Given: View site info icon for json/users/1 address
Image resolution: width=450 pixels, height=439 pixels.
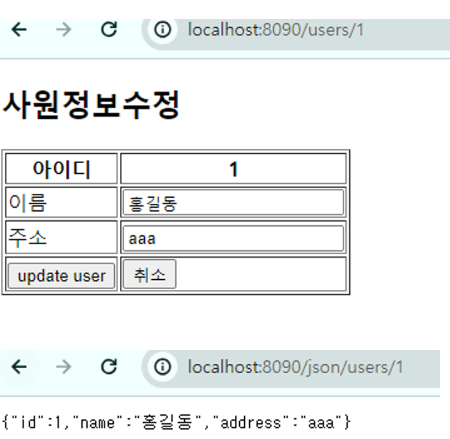Looking at the screenshot, I should tap(163, 367).
